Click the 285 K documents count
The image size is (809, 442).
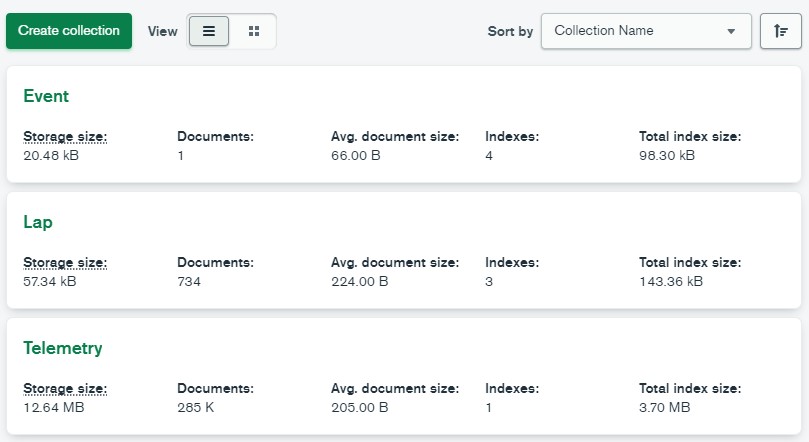[x=196, y=407]
